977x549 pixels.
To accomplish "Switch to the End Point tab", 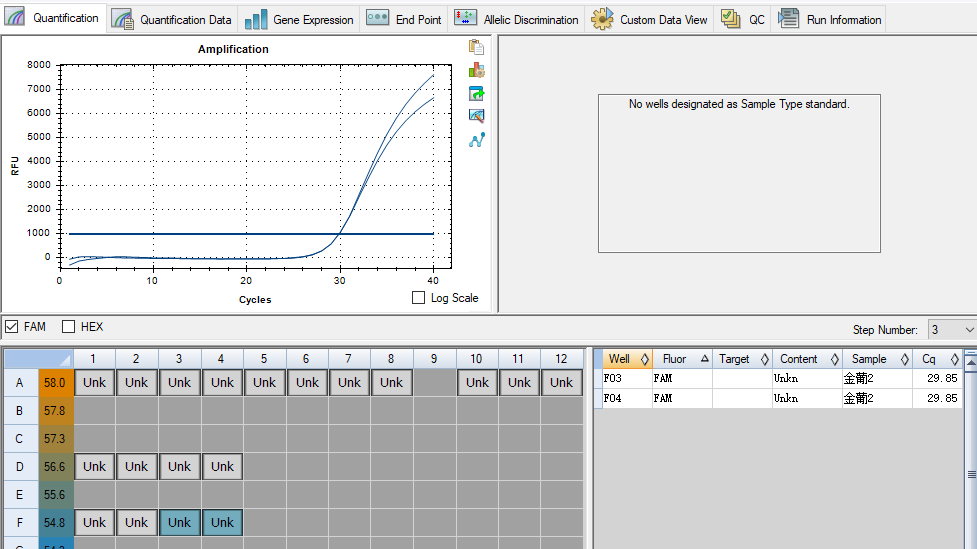I will 404,19.
